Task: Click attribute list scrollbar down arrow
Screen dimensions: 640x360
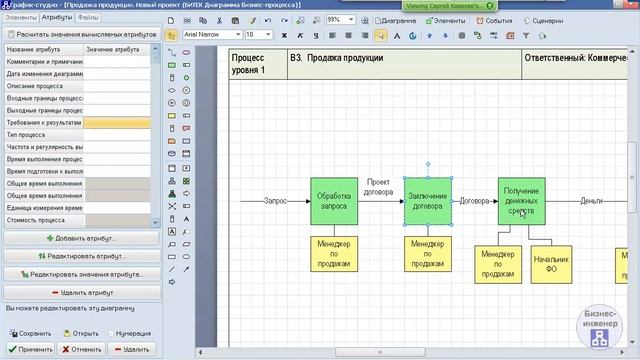Action: coord(155,222)
